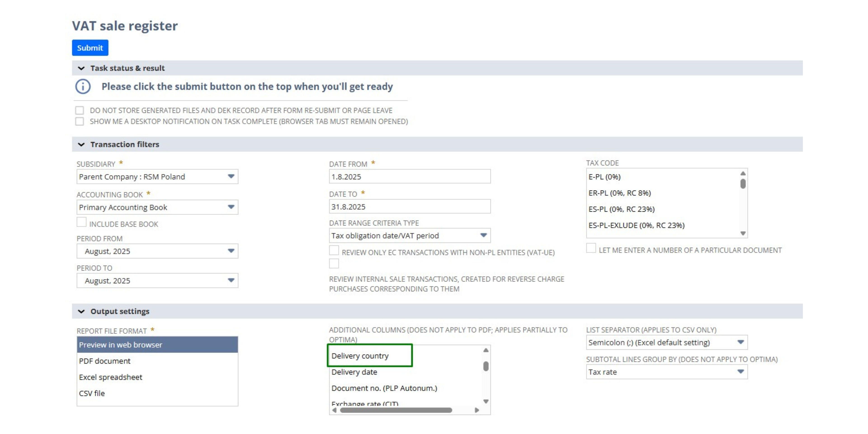The height and width of the screenshot is (434, 868).
Task: Click Tax Code list scroll-down arrow
Action: [743, 233]
